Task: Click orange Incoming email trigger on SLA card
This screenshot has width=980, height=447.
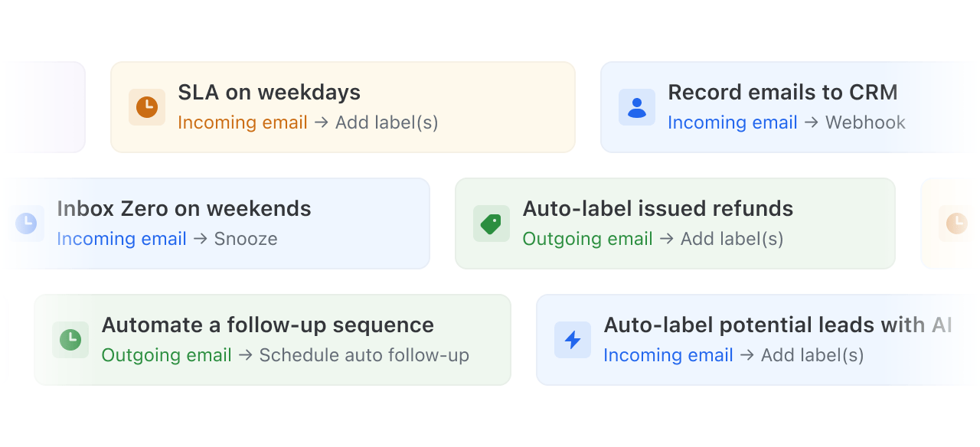Action: click(x=242, y=122)
